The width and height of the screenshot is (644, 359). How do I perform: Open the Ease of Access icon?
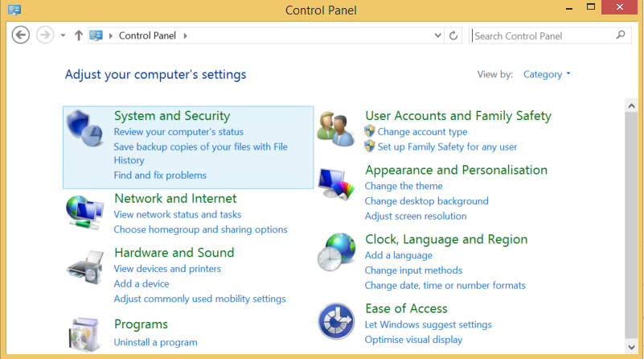[x=336, y=321]
